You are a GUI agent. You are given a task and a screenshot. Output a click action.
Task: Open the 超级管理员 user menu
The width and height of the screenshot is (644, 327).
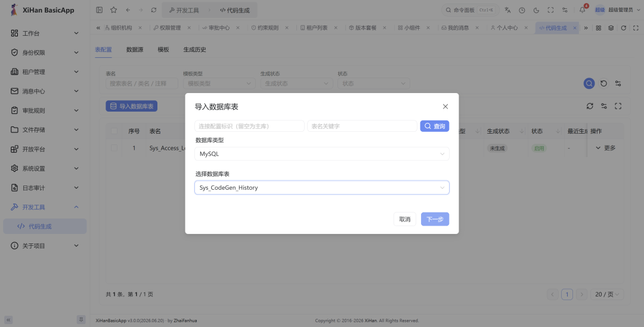pyautogui.click(x=617, y=10)
